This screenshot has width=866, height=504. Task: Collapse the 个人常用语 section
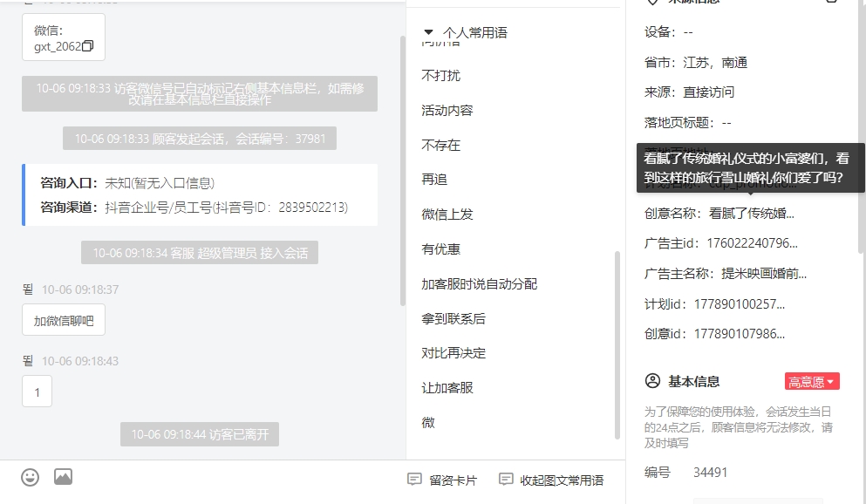click(428, 32)
